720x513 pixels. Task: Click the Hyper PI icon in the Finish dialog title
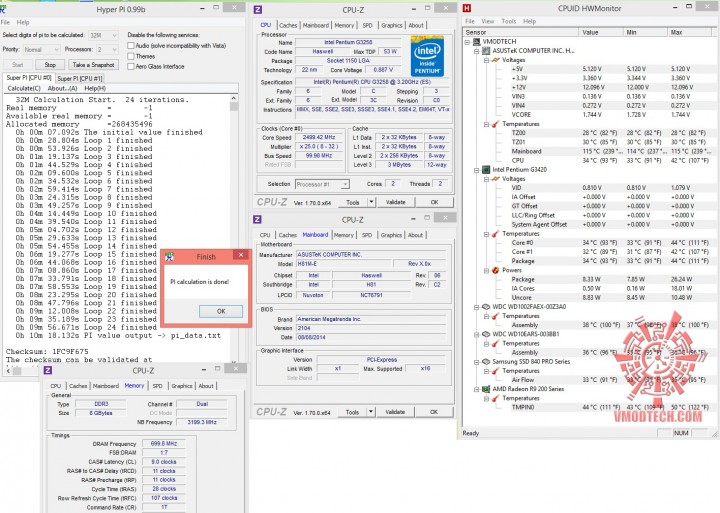coord(169,257)
